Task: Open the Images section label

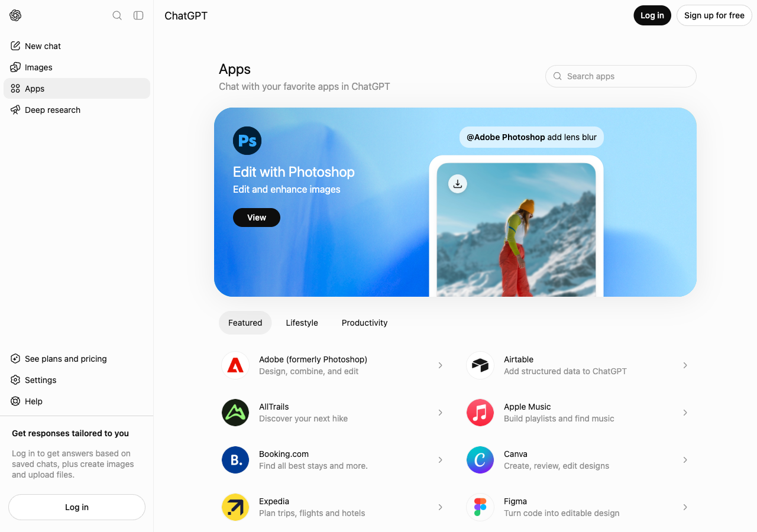Action: click(x=38, y=67)
